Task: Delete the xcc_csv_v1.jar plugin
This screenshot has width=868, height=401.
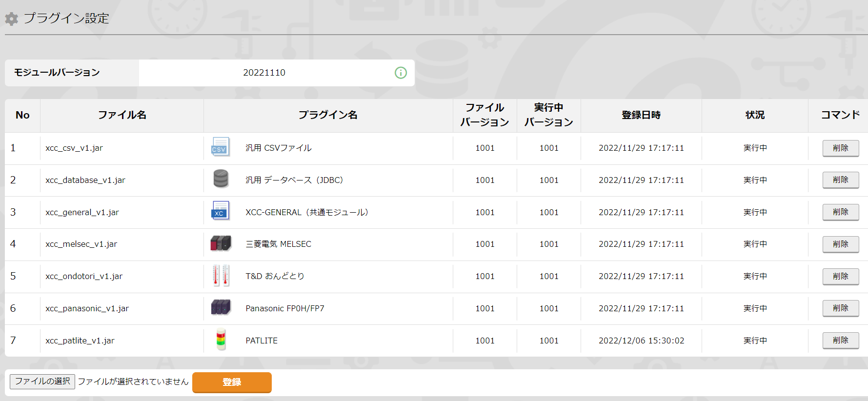Action: click(x=841, y=148)
